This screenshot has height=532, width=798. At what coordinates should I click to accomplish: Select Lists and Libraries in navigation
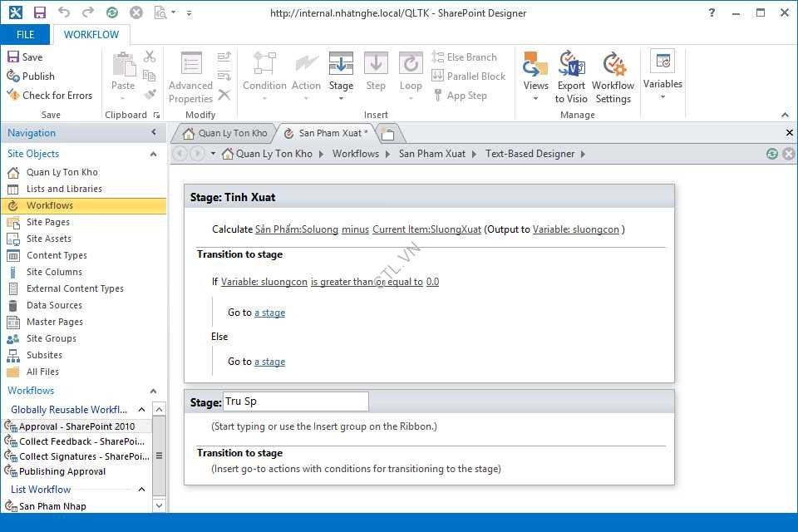[64, 189]
